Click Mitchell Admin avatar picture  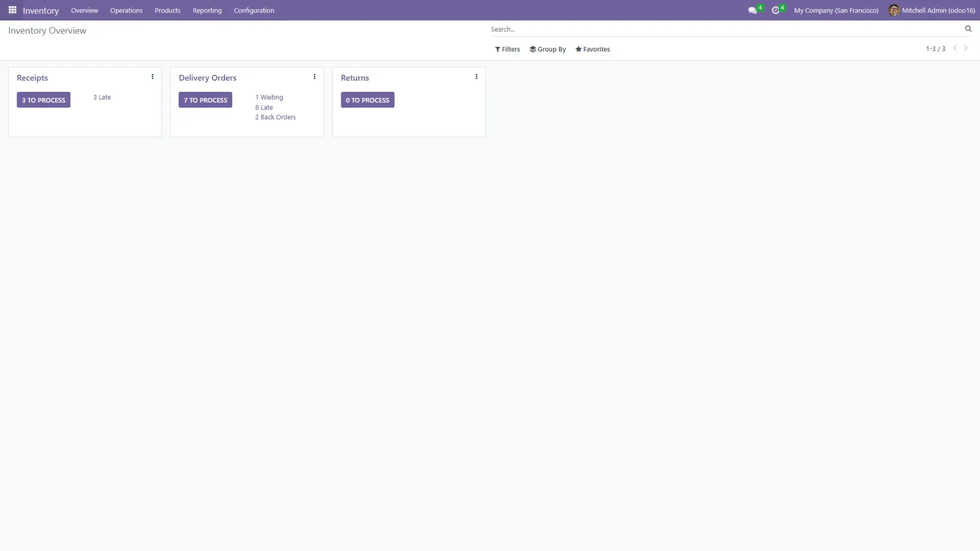(x=894, y=10)
